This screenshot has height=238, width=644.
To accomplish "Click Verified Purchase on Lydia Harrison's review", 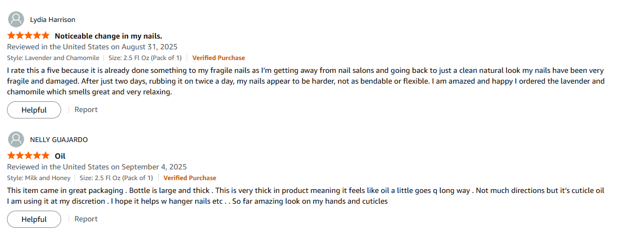I will tap(218, 58).
